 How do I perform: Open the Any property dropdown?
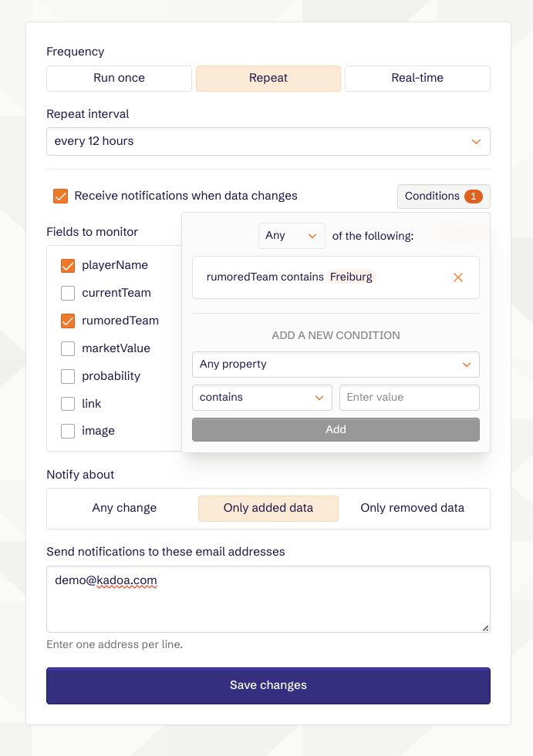click(x=336, y=365)
